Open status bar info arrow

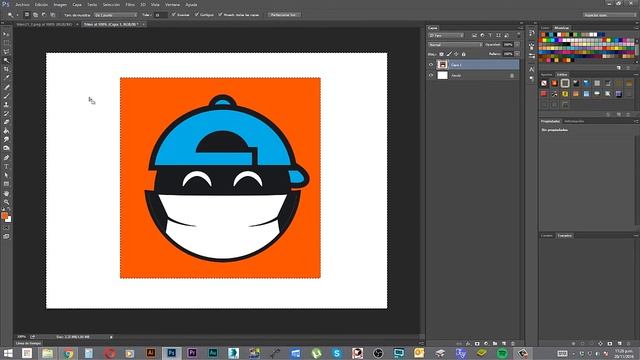[111, 337]
